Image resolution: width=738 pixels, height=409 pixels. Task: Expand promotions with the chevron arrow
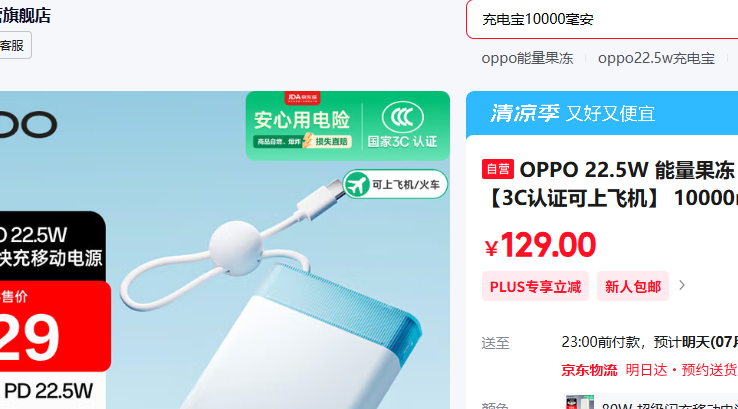coord(682,285)
